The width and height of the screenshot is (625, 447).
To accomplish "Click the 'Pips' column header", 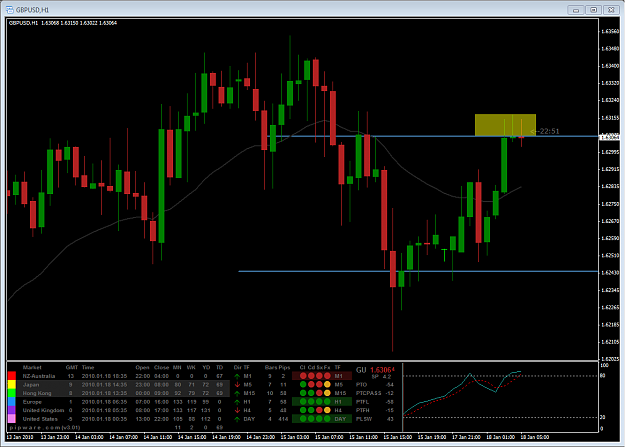I will pos(285,367).
